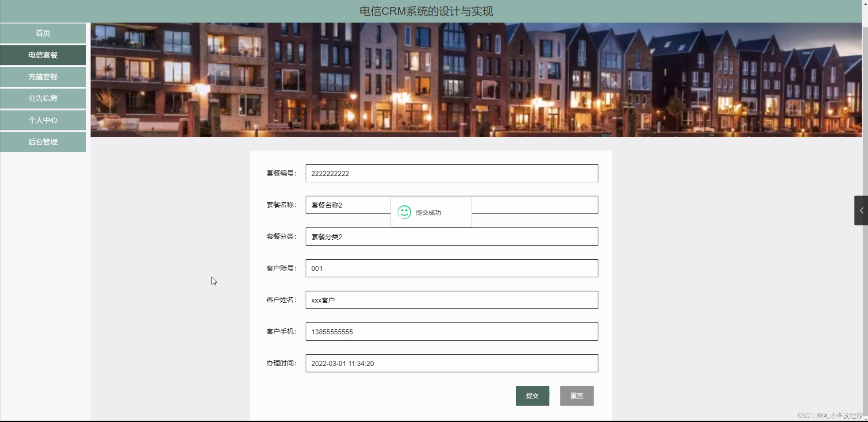Click the 客户手机 phone number field
Viewport: 868px width, 422px height.
click(451, 331)
